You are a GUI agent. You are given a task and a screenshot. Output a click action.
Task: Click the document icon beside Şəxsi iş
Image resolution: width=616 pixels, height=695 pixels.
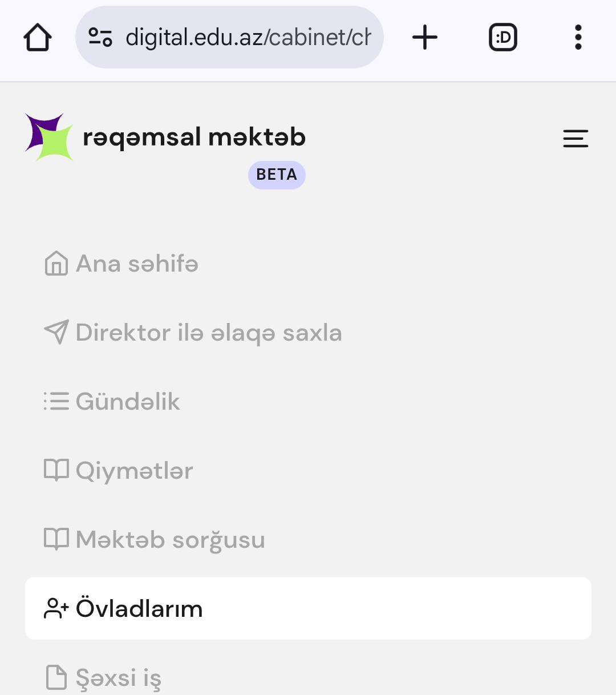56,678
